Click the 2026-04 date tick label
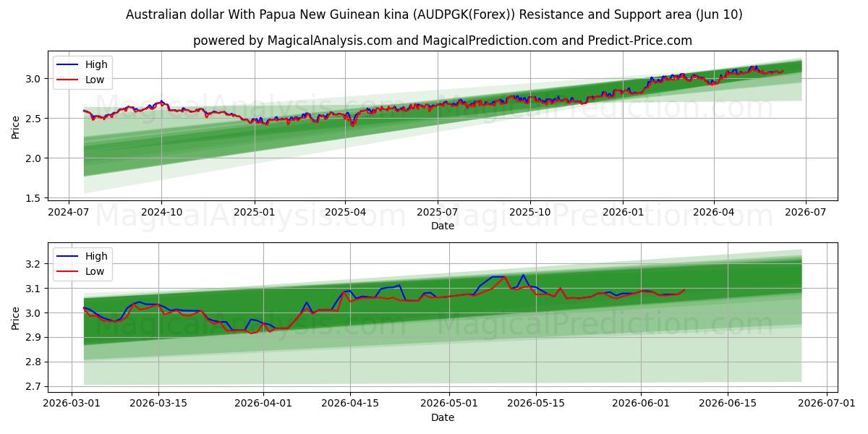This screenshot has height=434, width=868. click(713, 212)
